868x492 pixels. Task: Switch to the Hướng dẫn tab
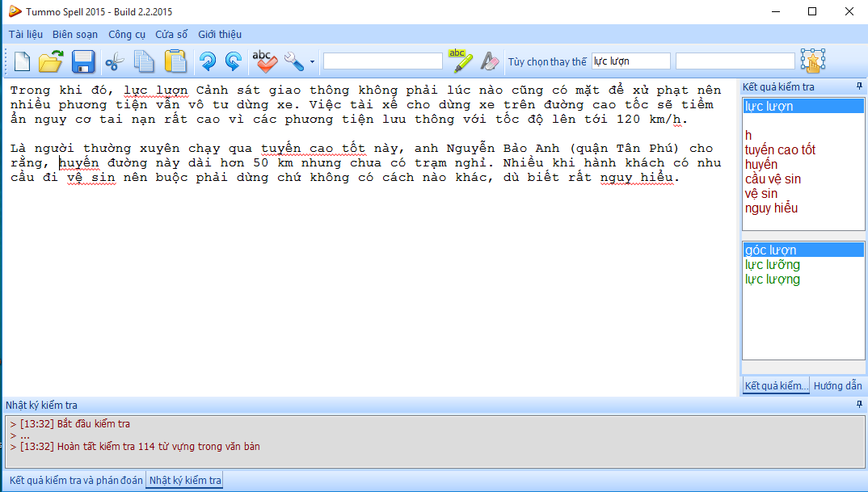(x=838, y=385)
